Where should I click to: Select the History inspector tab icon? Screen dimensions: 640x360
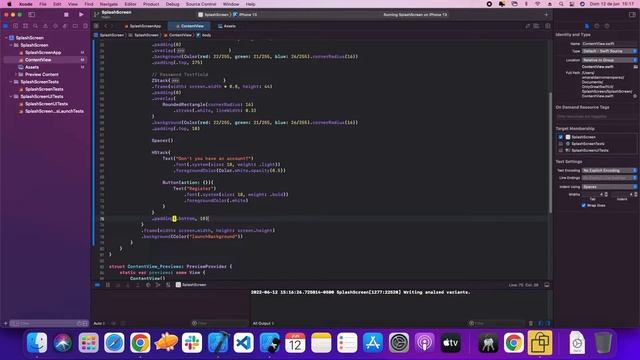point(597,26)
